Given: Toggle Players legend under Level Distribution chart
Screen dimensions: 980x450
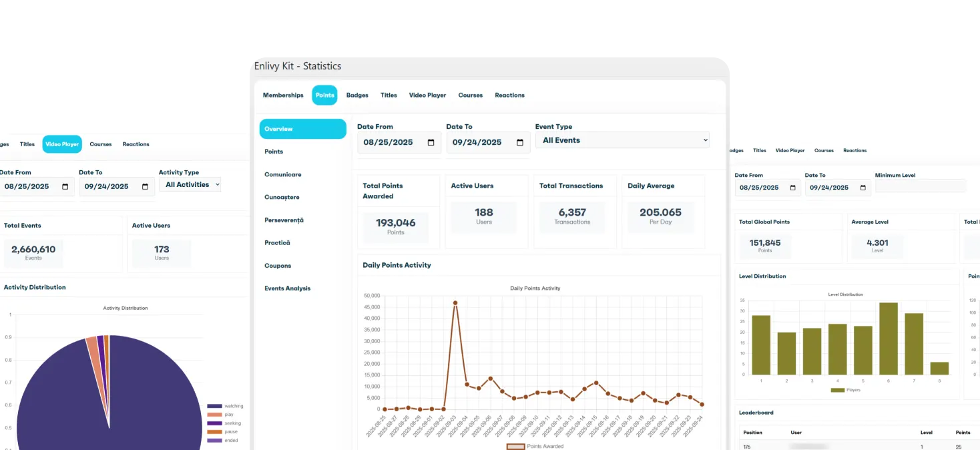Looking at the screenshot, I should pyautogui.click(x=845, y=389).
